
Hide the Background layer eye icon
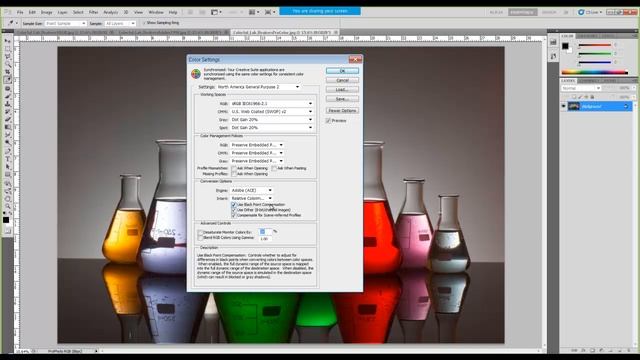564,107
